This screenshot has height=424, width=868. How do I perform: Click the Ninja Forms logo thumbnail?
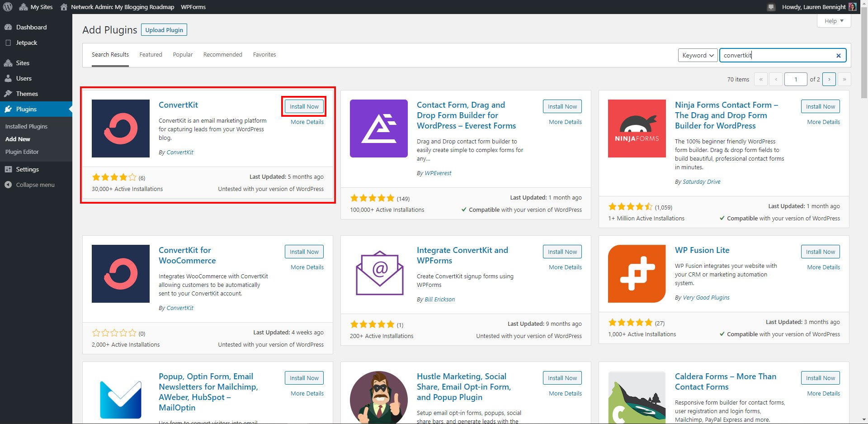pos(637,129)
